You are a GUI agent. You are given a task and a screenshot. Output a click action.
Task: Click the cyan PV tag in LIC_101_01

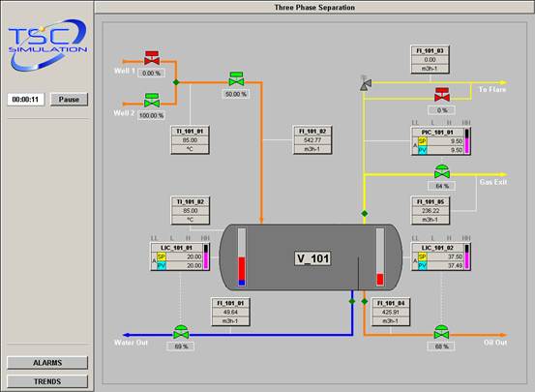click(162, 265)
